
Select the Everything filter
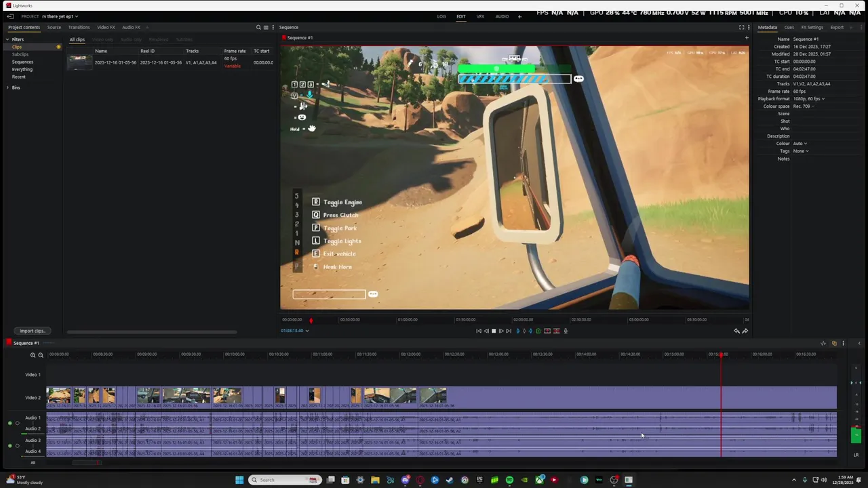click(x=22, y=69)
